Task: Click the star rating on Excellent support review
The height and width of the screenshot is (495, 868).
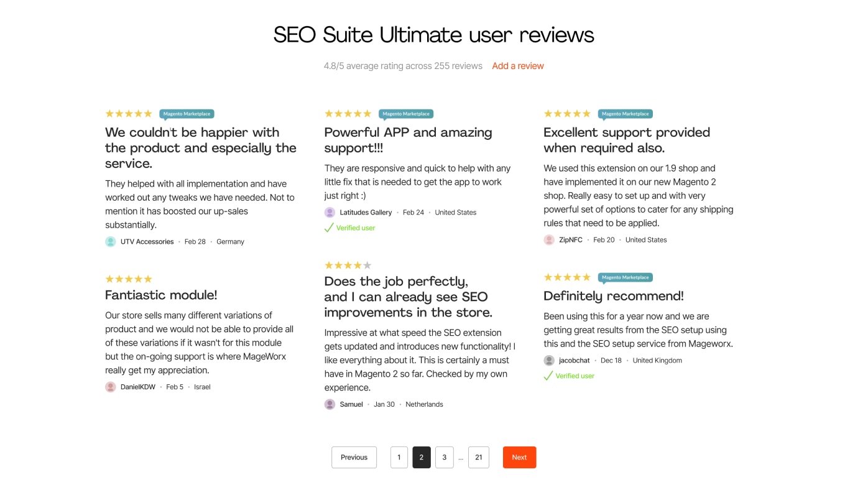Action: tap(566, 113)
